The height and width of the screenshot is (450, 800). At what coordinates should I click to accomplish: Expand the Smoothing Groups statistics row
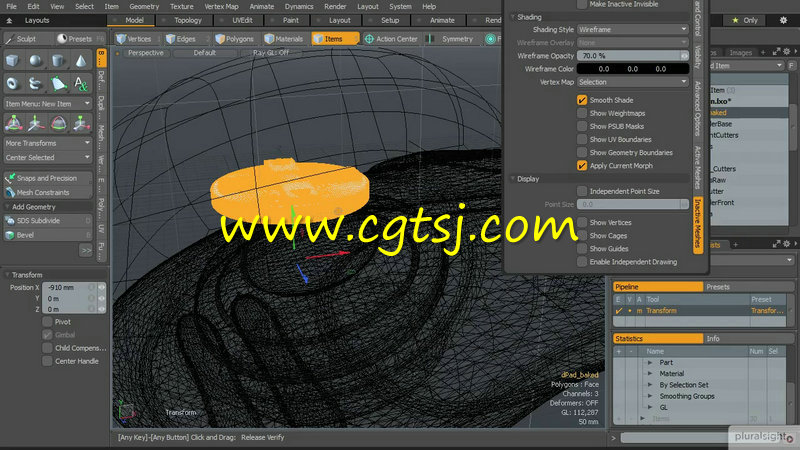coord(650,396)
